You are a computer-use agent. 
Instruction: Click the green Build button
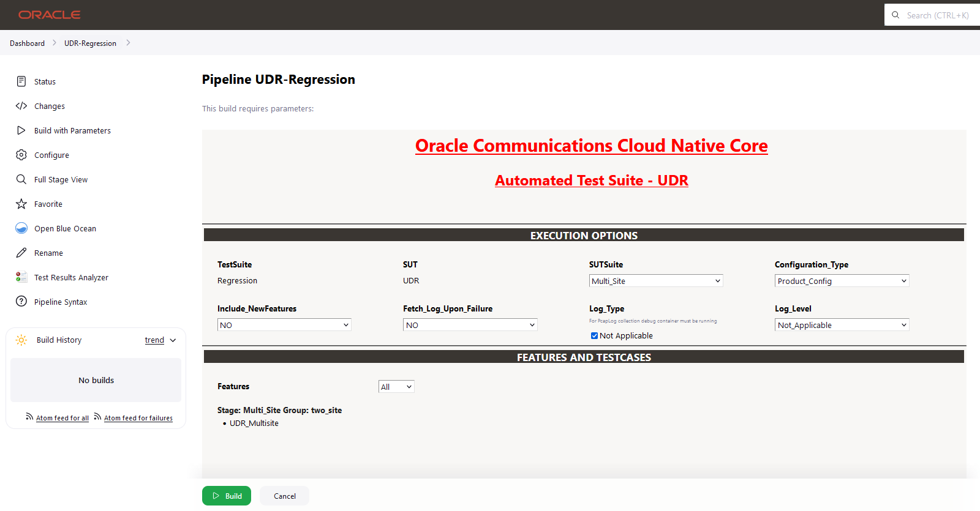point(227,496)
